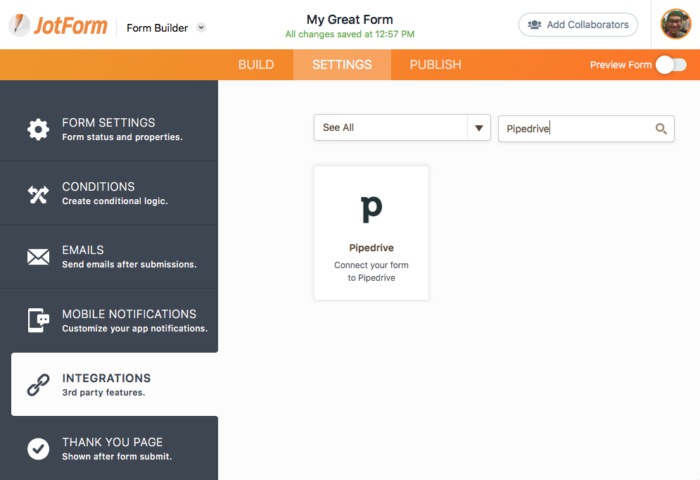Open INTEGRATIONS menu item
700x480 pixels.
coord(114,384)
